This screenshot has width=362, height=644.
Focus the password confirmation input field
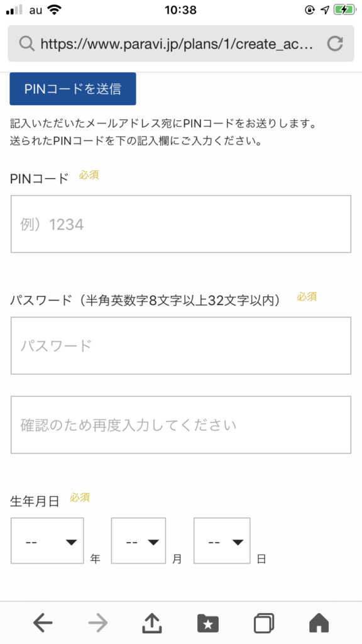point(181,425)
